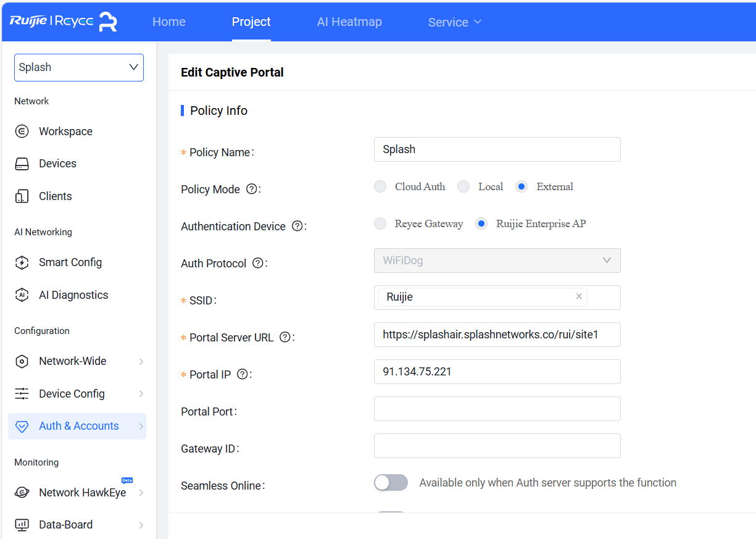This screenshot has width=756, height=539.
Task: Expand the Network HawkEye submenu arrow
Action: tap(141, 493)
